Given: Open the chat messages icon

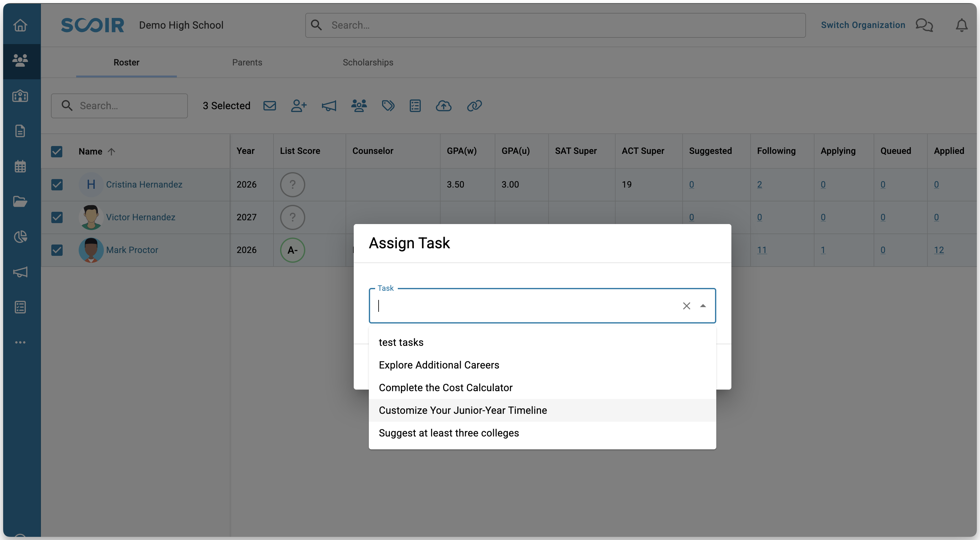Looking at the screenshot, I should tap(924, 25).
